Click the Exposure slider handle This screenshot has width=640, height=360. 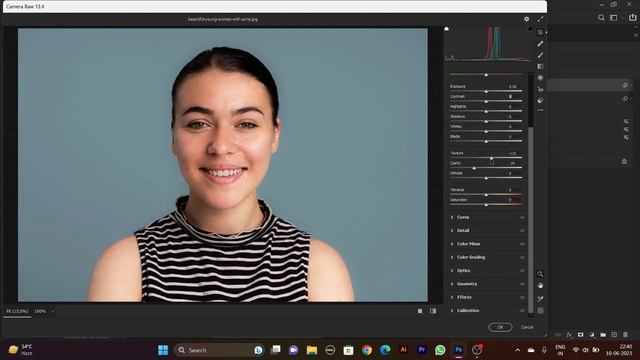[486, 91]
